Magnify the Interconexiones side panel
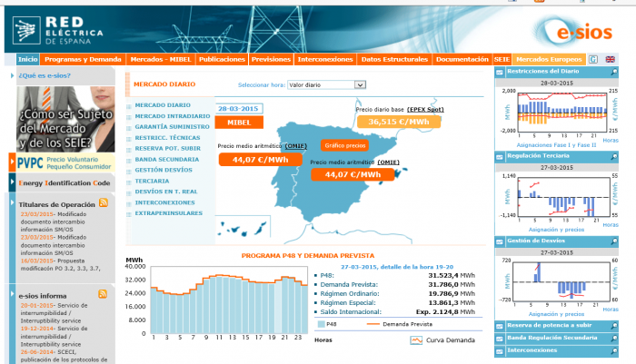This screenshot has height=364, width=636. 614,351
